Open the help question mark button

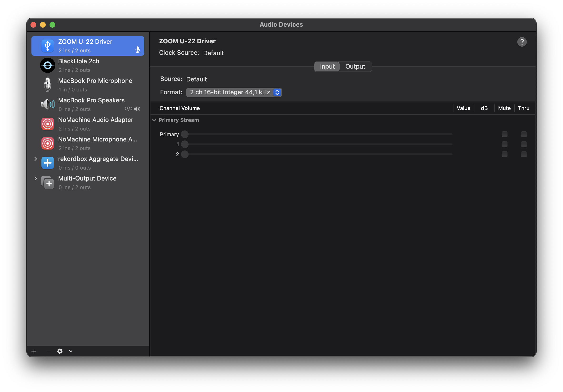pyautogui.click(x=522, y=42)
